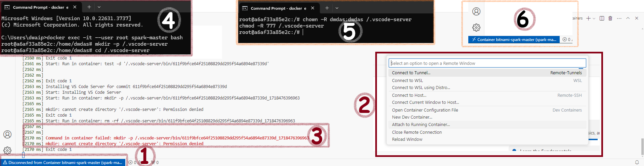Click the log line 'Start: Installing VS Code Server'

[72, 92]
